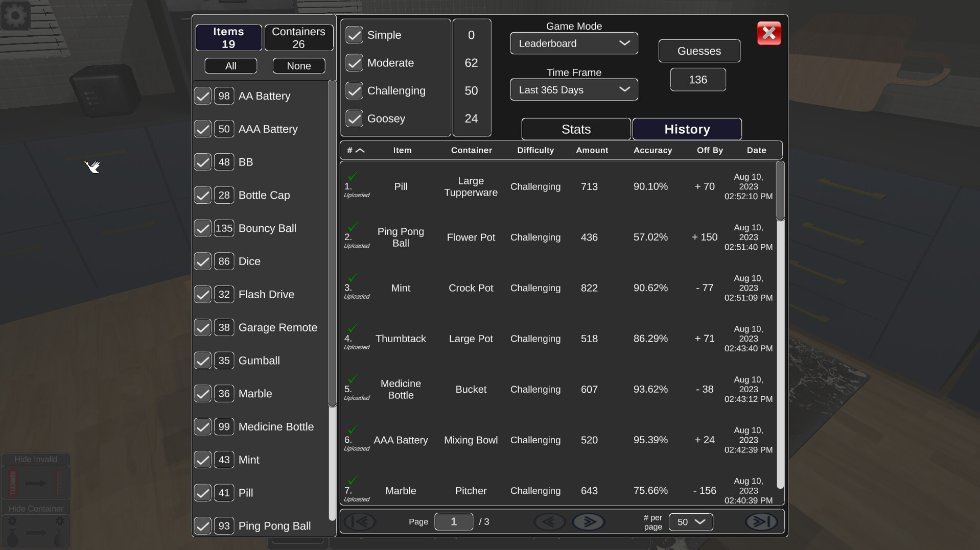The image size is (980, 550).
Task: Uncheck the Simple difficulty checkbox
Action: [x=355, y=35]
